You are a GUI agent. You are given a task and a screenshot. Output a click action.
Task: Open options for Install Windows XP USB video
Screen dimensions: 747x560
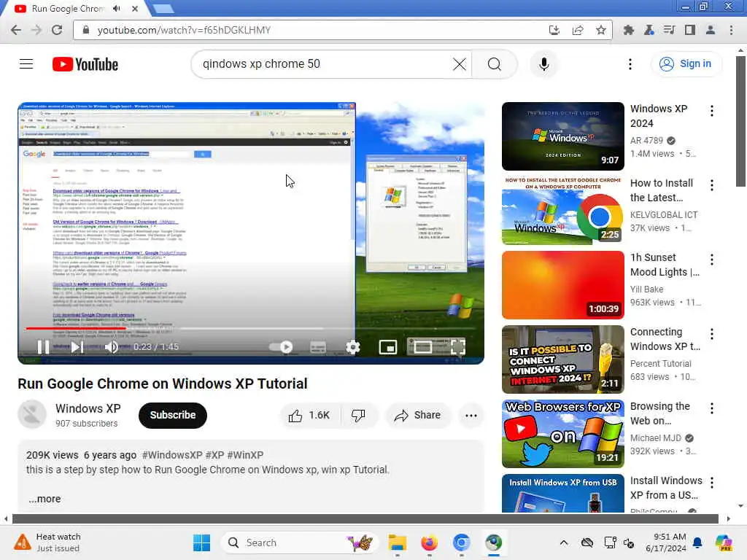[712, 483]
